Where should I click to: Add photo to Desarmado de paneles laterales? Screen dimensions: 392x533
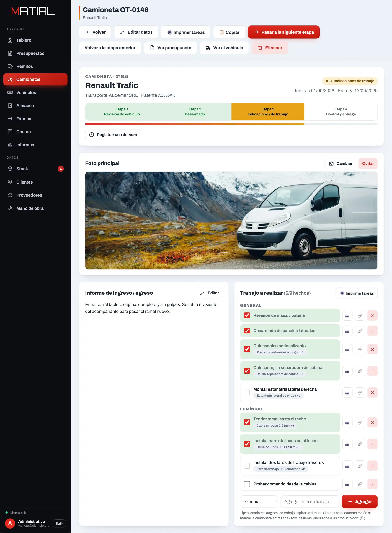click(x=347, y=331)
